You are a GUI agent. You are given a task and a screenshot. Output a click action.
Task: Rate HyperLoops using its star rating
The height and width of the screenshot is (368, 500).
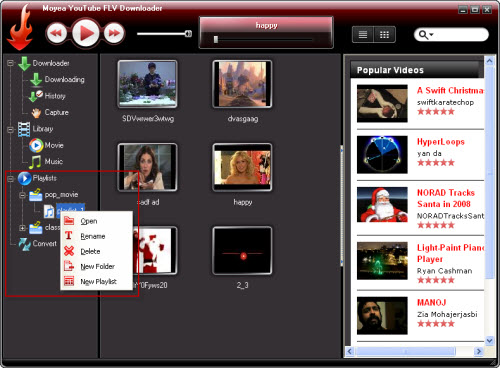tap(436, 163)
